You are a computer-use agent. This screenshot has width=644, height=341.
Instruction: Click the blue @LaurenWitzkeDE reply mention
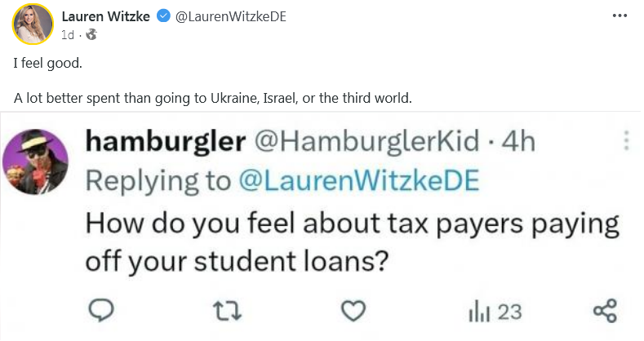click(x=359, y=181)
